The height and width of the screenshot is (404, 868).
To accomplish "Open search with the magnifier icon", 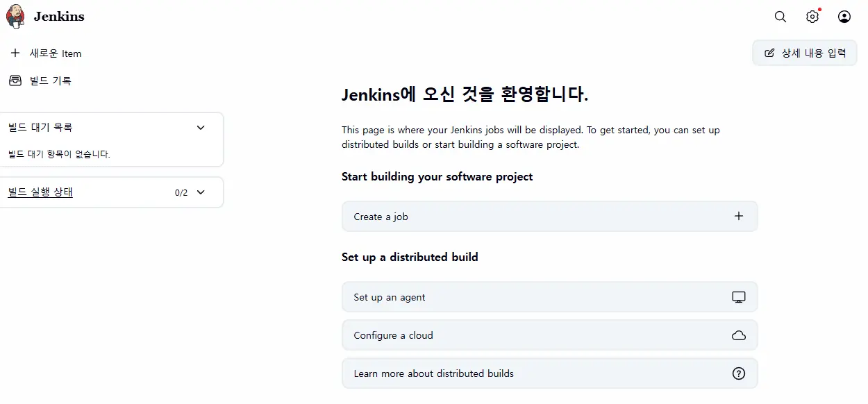I will (781, 17).
